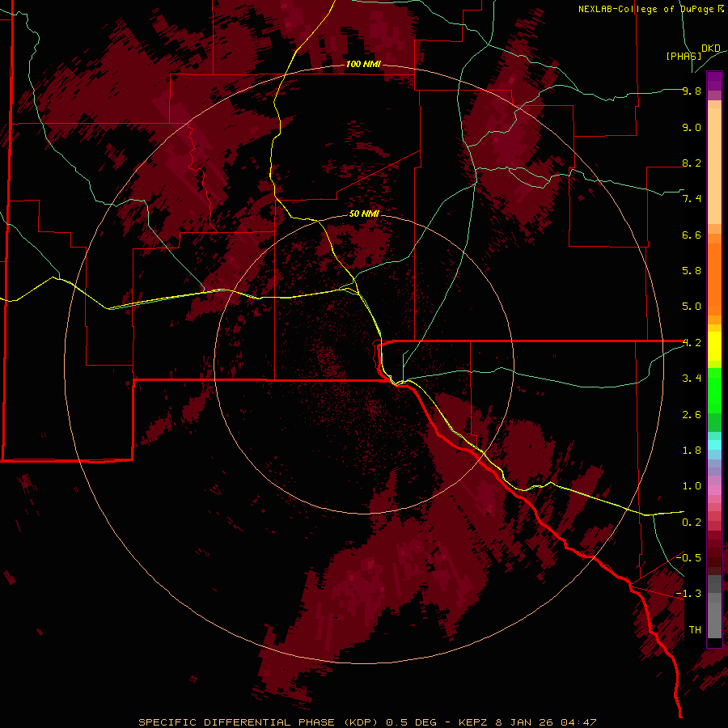
Task: Click the -1.3 value on the color scale
Action: coord(688,594)
